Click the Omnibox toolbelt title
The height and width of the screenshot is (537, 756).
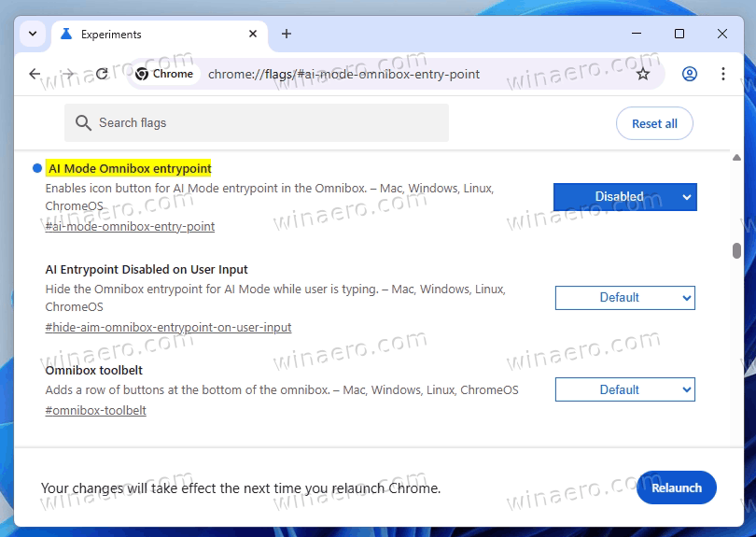click(94, 370)
